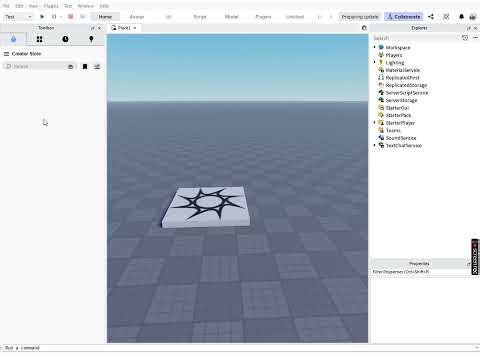Stop the playtest using red square
Viewport: 480px width, 360px height.
tap(71, 17)
